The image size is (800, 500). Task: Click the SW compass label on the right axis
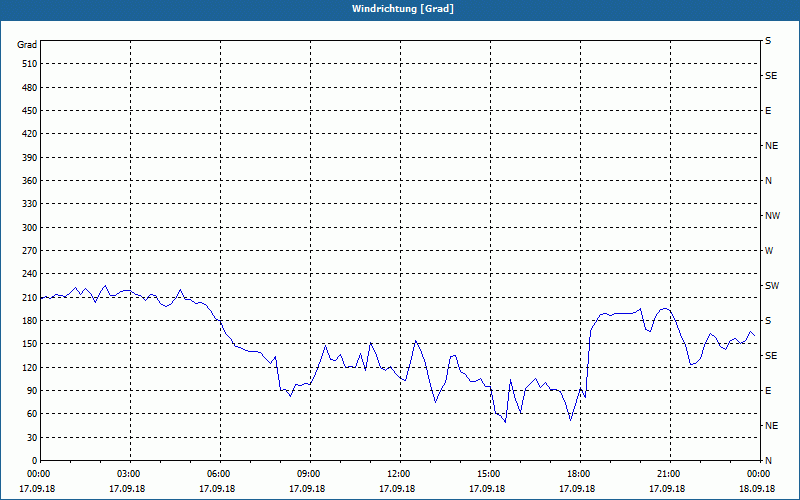[772, 286]
